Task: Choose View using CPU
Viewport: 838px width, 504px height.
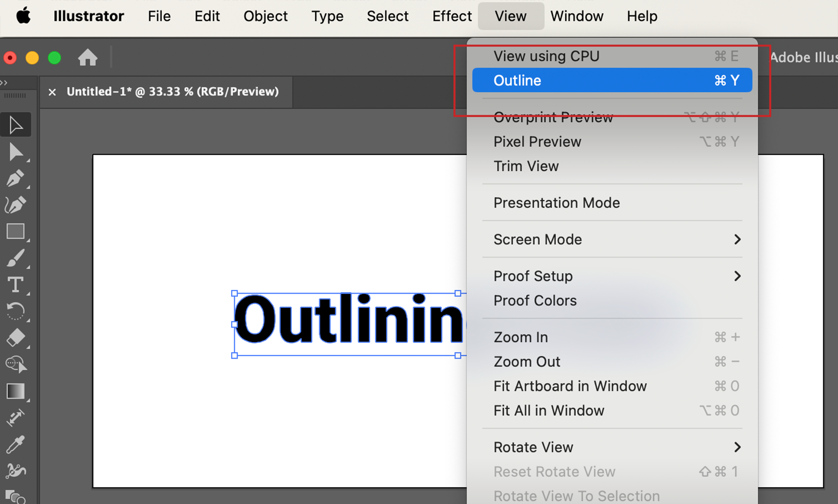Action: (x=612, y=56)
